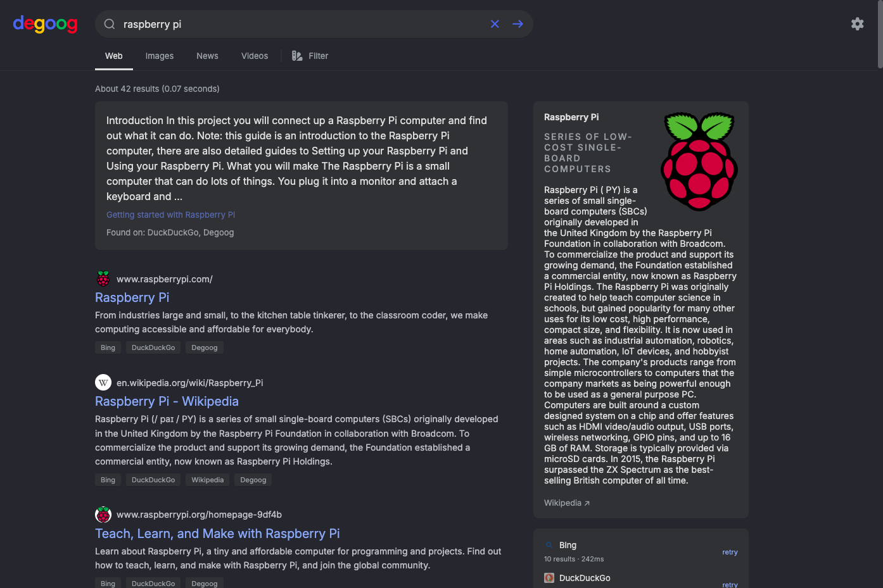Follow the Wikipedia source link in knowledge panel
The height and width of the screenshot is (588, 883).
567,503
